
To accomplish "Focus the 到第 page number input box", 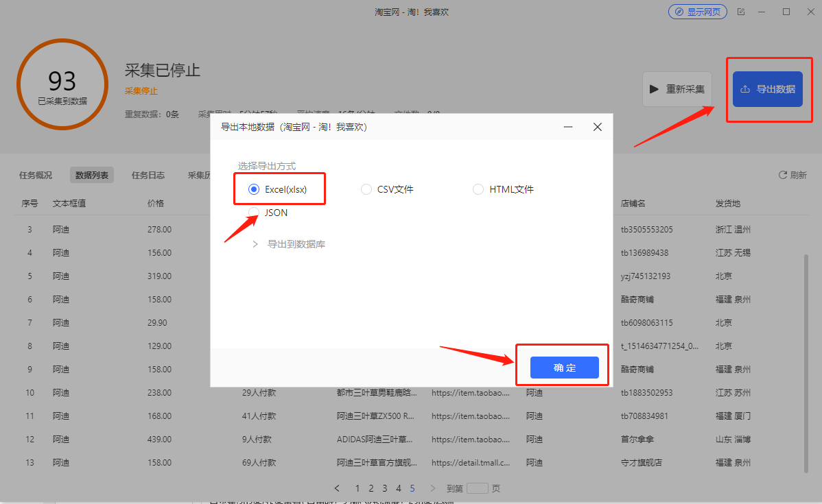I will click(x=477, y=488).
